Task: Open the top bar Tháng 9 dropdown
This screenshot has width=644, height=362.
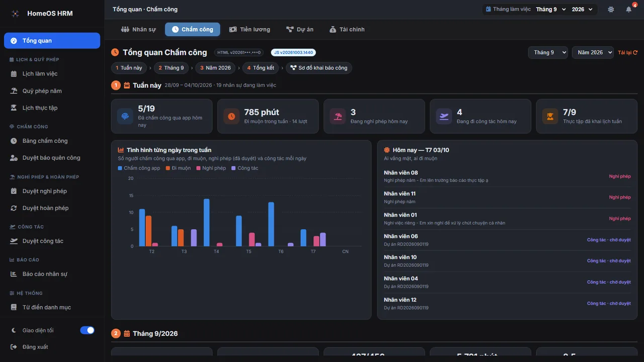Action: pyautogui.click(x=551, y=9)
